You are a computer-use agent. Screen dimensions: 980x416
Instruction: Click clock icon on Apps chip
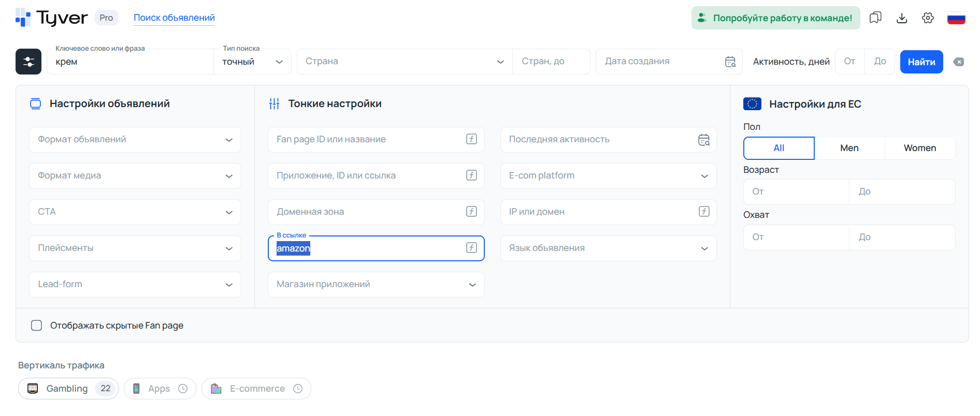point(183,389)
